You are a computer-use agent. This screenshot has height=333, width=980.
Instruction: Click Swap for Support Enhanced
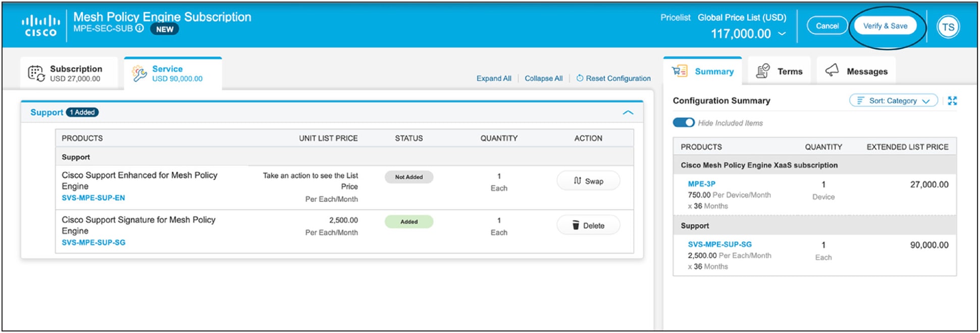tap(588, 181)
